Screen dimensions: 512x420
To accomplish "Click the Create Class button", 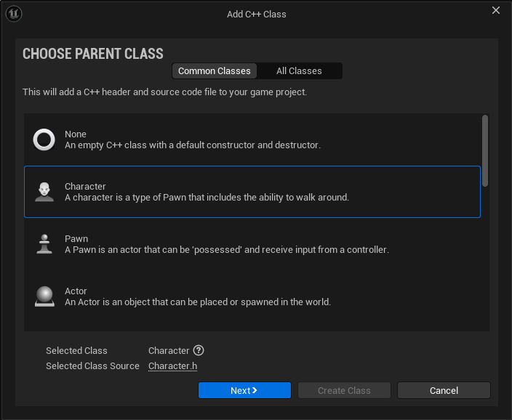I will (x=344, y=391).
